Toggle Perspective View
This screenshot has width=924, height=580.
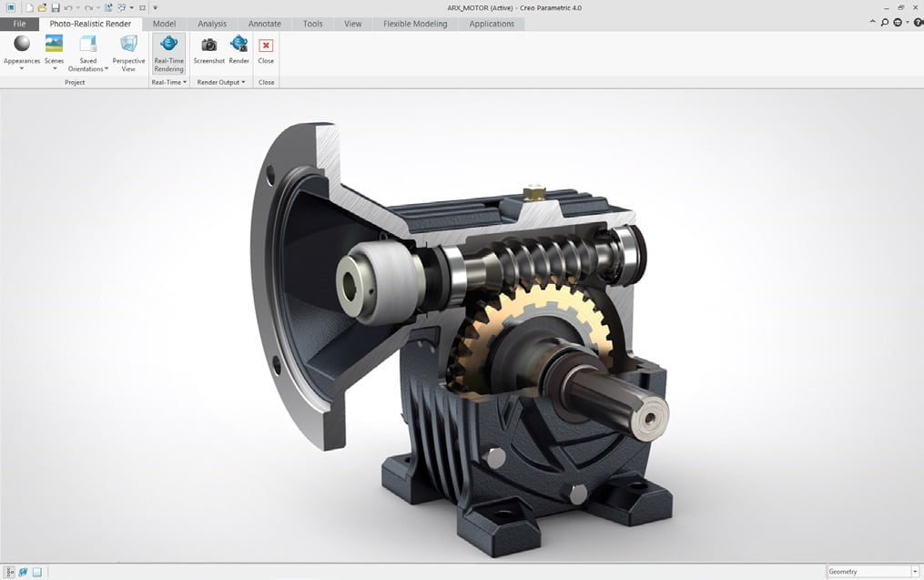coord(128,52)
